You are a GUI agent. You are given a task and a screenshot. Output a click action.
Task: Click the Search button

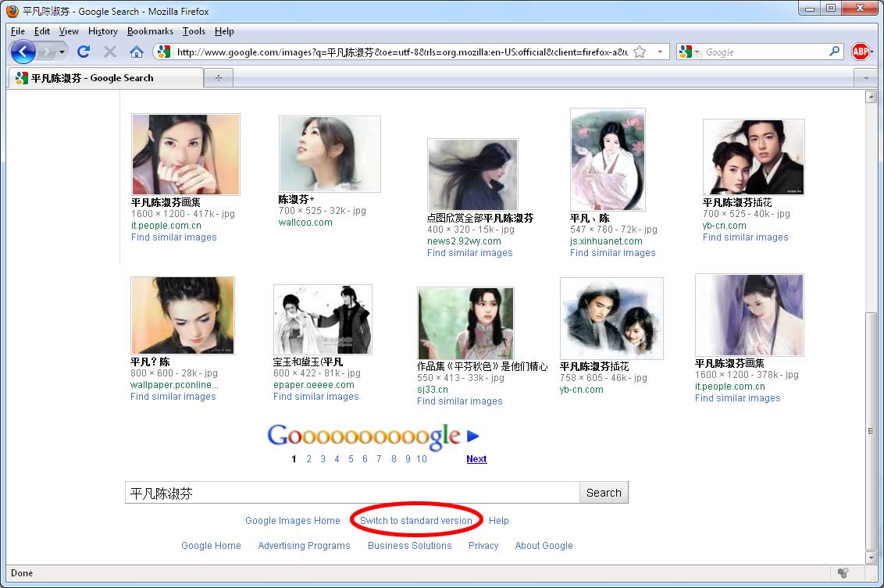click(603, 493)
